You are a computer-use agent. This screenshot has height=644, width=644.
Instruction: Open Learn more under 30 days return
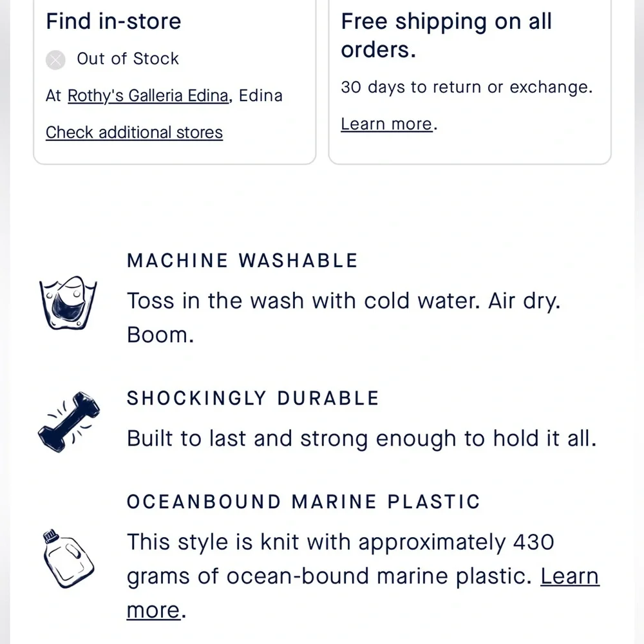click(x=386, y=124)
